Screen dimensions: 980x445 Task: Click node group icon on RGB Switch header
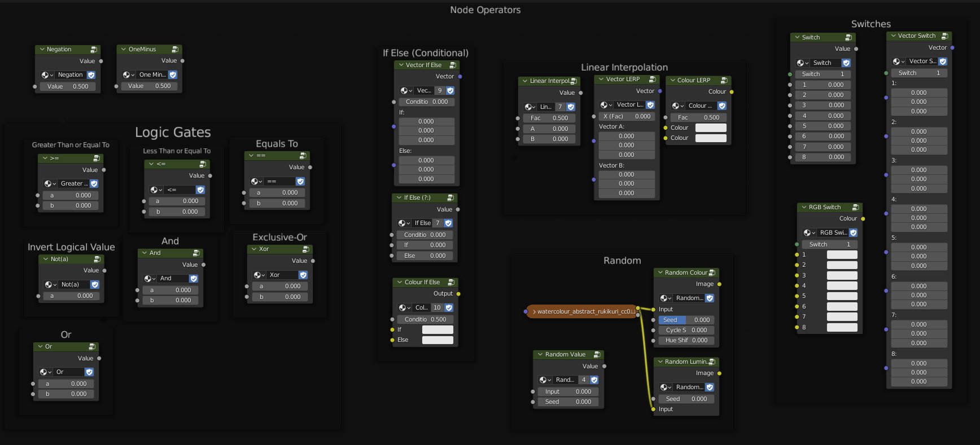855,208
